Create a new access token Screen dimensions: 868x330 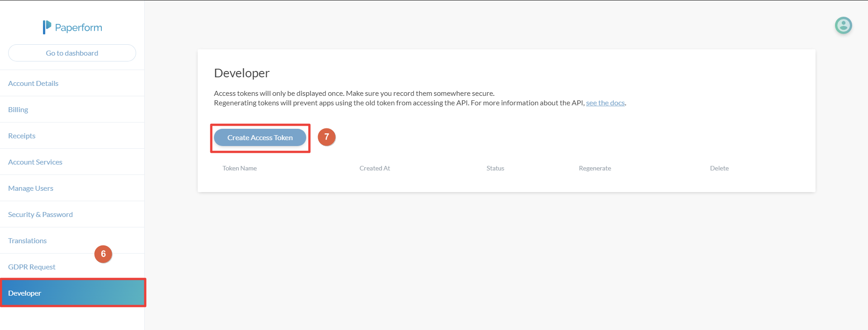(260, 137)
